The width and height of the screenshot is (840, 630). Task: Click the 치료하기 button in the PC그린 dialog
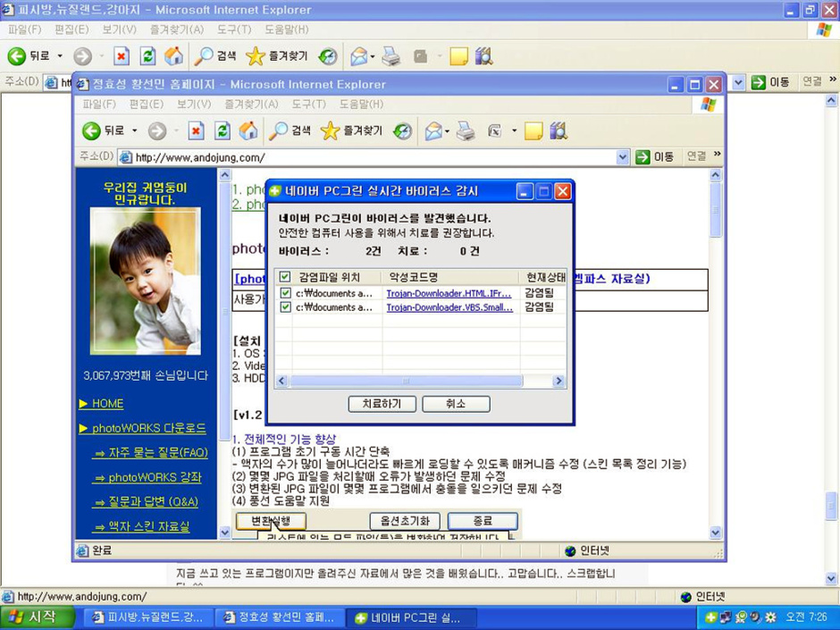(x=382, y=404)
